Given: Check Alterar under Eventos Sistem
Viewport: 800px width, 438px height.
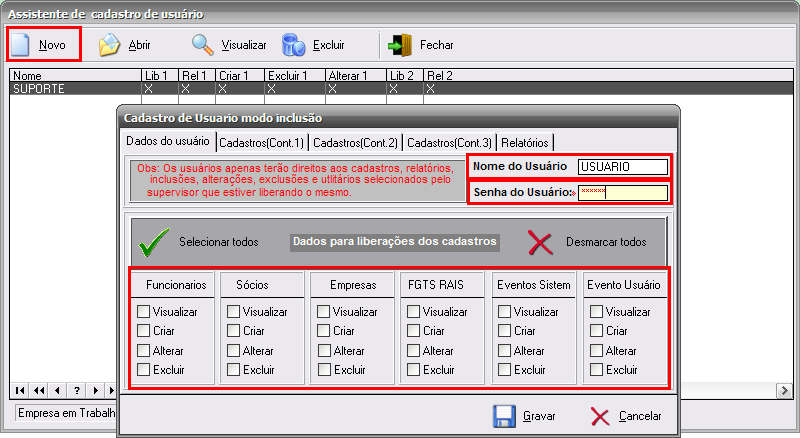Looking at the screenshot, I should pyautogui.click(x=504, y=351).
